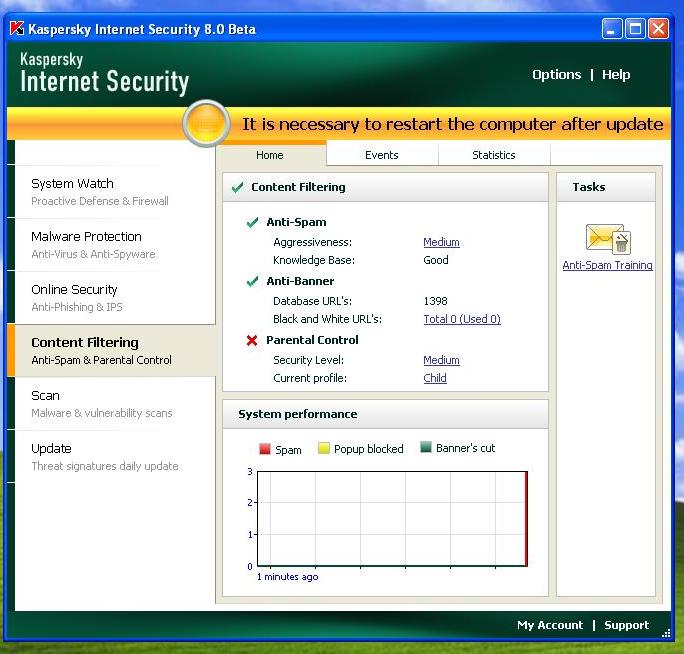Click the red spike on the performance graph

point(526,519)
